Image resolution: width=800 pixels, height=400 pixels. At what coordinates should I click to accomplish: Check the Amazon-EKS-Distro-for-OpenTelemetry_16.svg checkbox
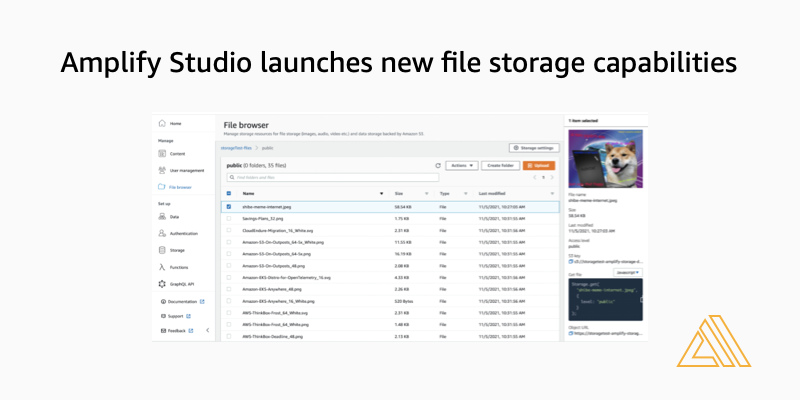[x=229, y=278]
